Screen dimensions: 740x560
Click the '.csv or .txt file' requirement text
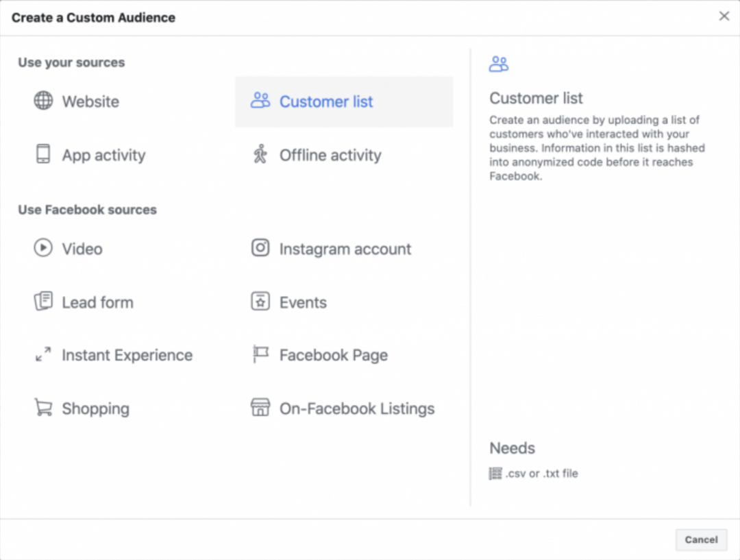click(x=541, y=474)
